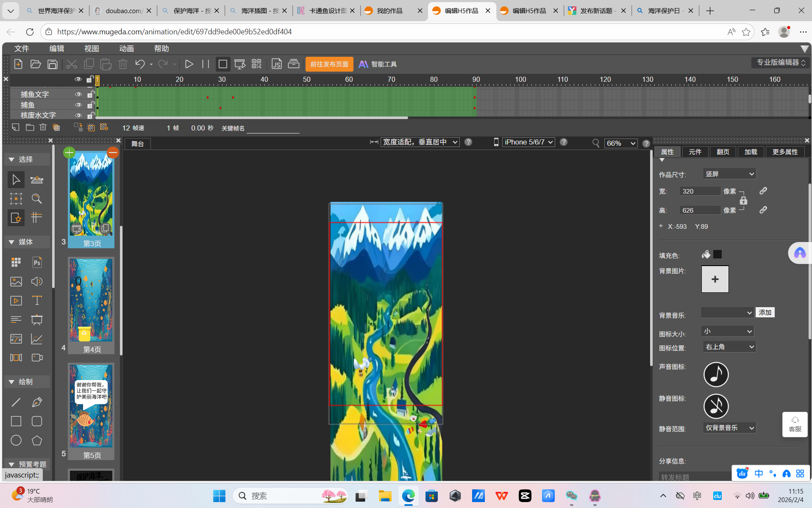Switch to the 元件 tab
Viewport: 812px width, 508px height.
695,152
